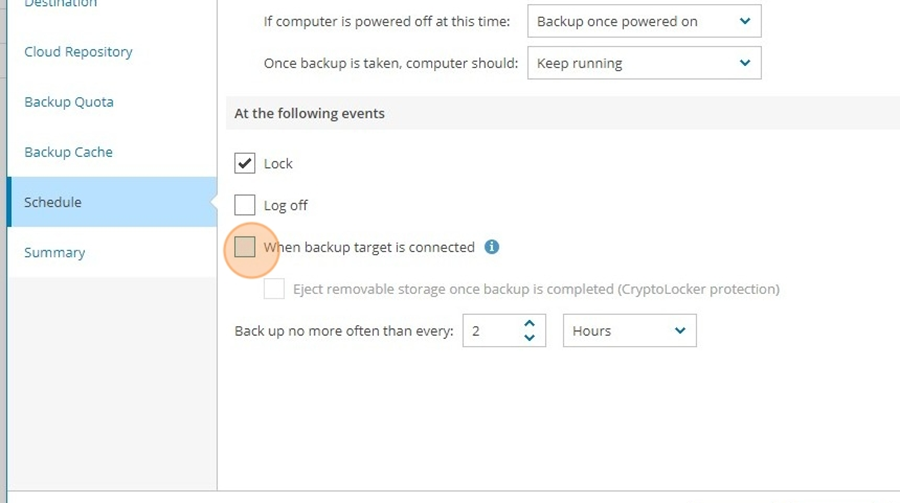Tick the 'When backup target is connected' checkbox
This screenshot has width=900, height=503.
coord(245,247)
